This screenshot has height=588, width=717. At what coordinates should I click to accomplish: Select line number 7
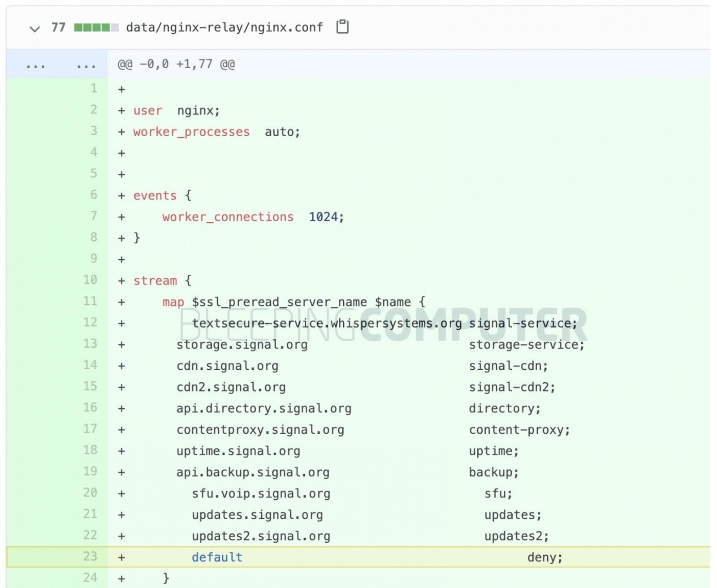[x=93, y=216]
